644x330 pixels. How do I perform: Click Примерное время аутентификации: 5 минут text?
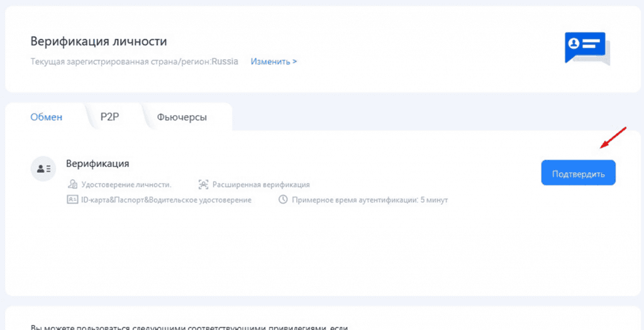pyautogui.click(x=370, y=201)
